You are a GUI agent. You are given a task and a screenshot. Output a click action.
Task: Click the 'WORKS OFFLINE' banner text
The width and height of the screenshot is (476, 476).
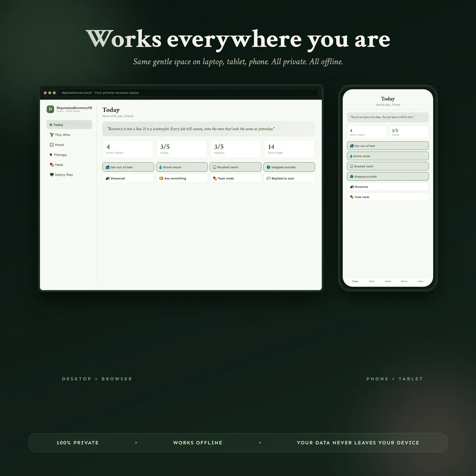click(x=198, y=443)
